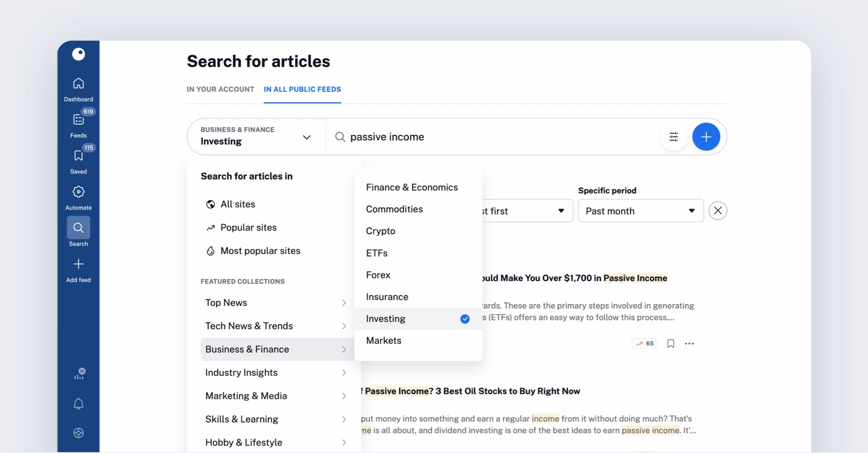The height and width of the screenshot is (453, 868).
Task: Open the three-dot menu on first article
Action: click(689, 343)
